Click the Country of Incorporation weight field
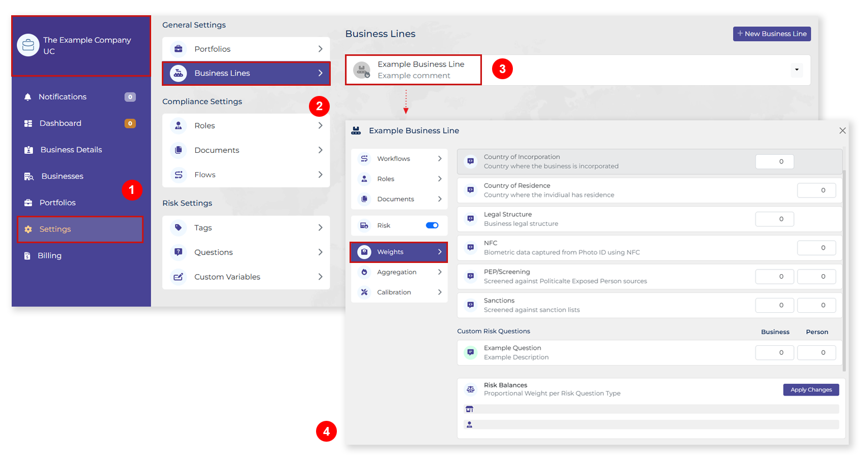The height and width of the screenshot is (463, 868). [774, 161]
